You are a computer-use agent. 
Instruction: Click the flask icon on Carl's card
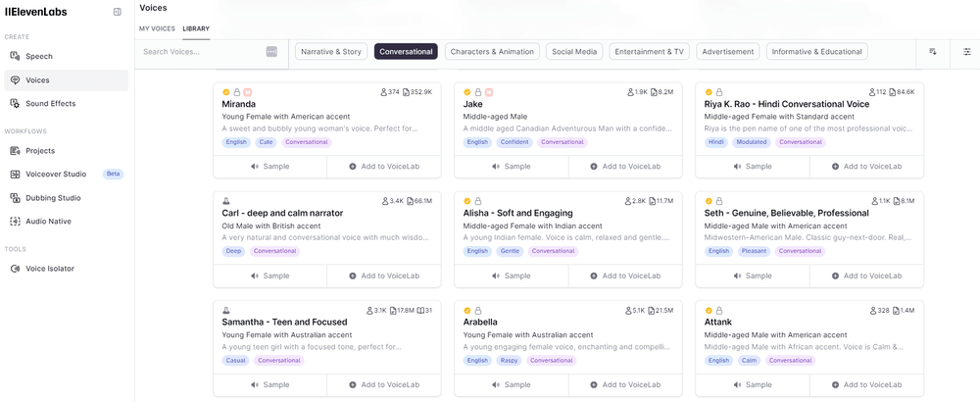coord(226,201)
